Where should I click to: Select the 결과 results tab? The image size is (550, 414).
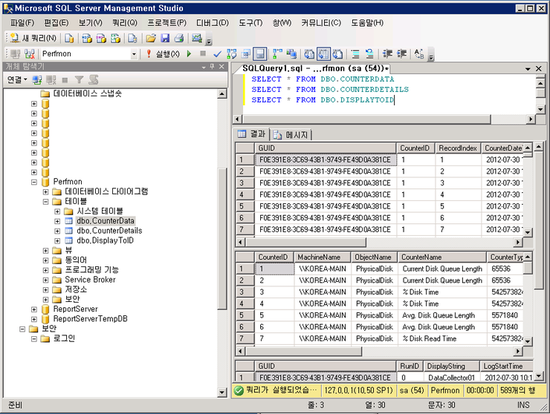pos(251,134)
